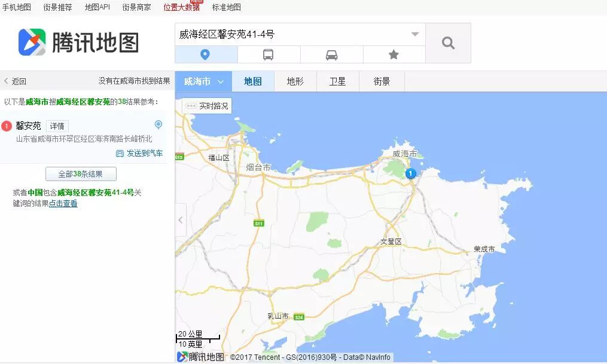Open 手机地图 top menu link

pyautogui.click(x=17, y=7)
